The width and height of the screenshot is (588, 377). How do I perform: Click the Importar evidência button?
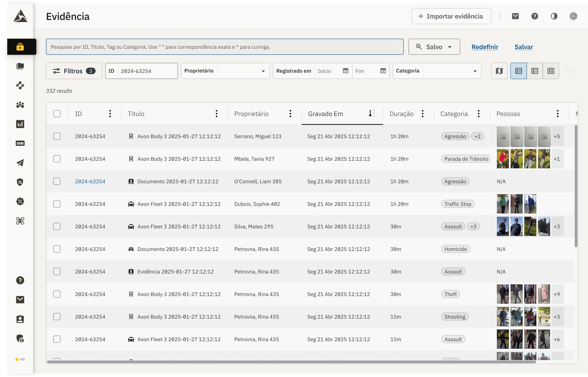[451, 16]
